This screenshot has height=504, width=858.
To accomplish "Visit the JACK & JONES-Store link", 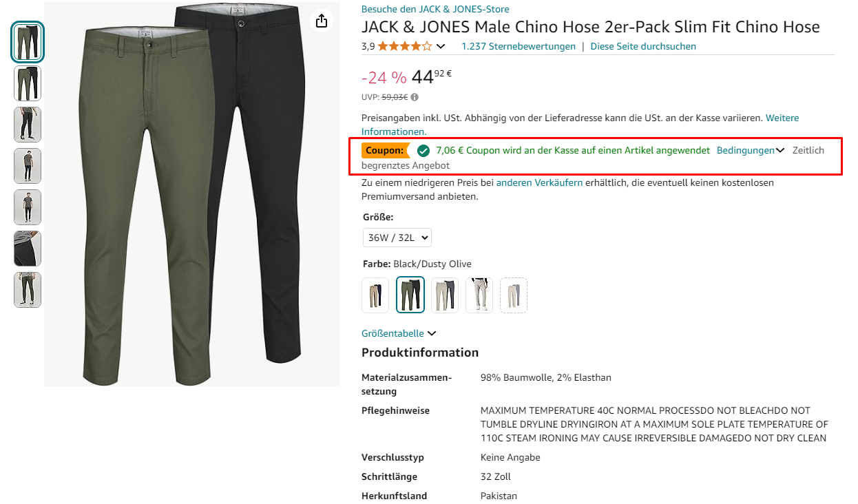I will pyautogui.click(x=435, y=9).
